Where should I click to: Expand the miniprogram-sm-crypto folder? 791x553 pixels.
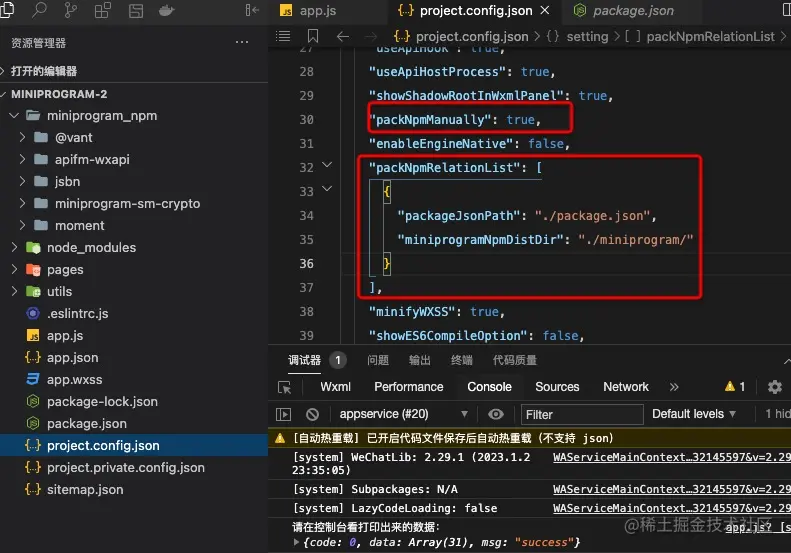click(x=22, y=203)
